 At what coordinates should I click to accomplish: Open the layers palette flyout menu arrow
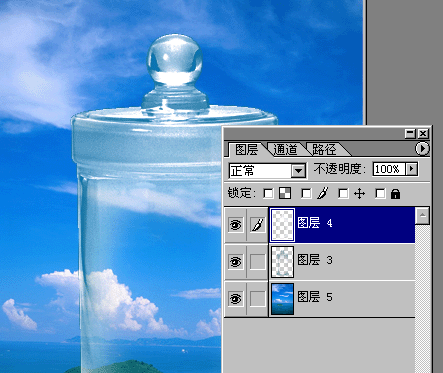pyautogui.click(x=422, y=149)
